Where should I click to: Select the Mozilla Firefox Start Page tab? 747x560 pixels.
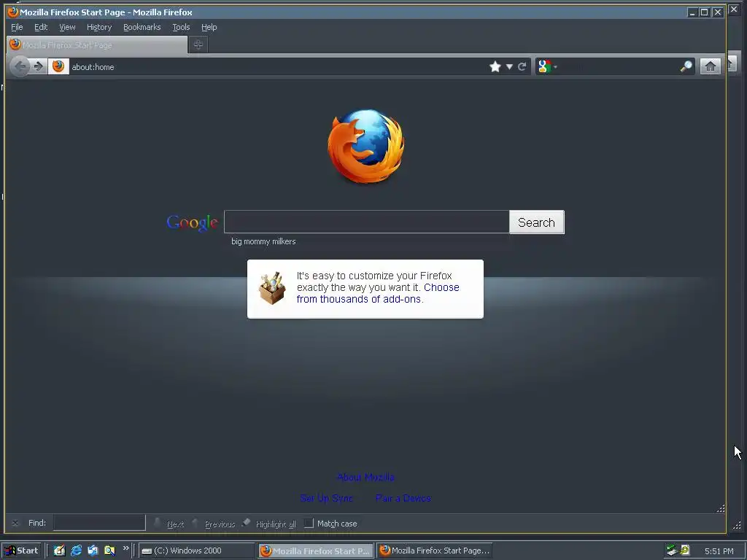97,44
